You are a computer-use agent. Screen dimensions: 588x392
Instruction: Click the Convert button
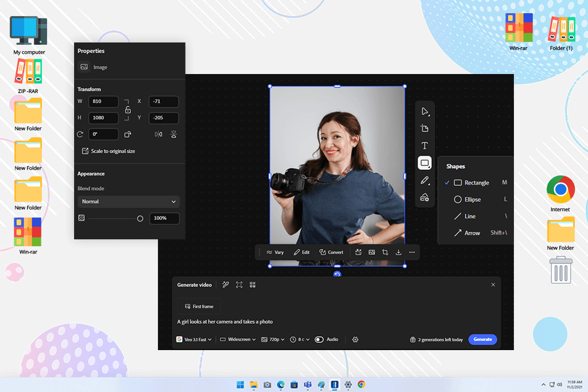pos(331,252)
